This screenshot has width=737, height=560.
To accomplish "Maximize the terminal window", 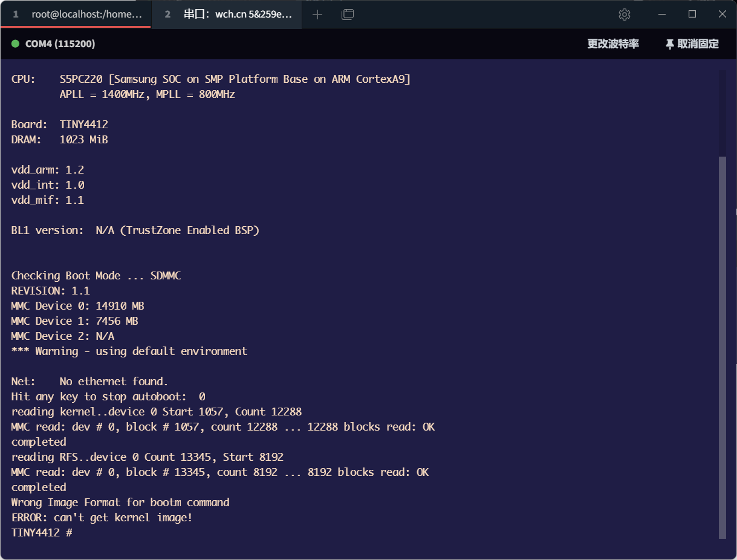I will click(x=692, y=14).
